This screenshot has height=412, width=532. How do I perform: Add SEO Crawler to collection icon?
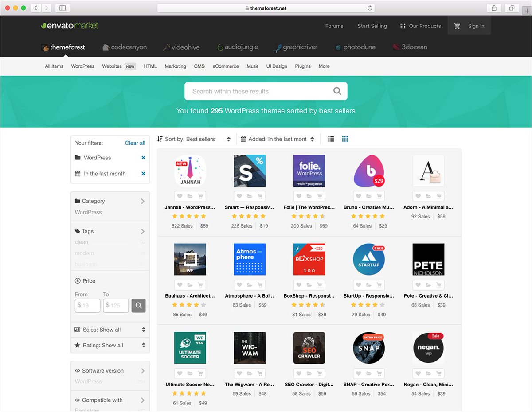pos(309,373)
